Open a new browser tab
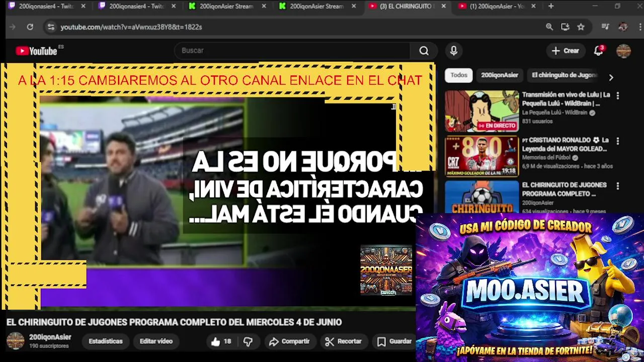 pos(551,6)
